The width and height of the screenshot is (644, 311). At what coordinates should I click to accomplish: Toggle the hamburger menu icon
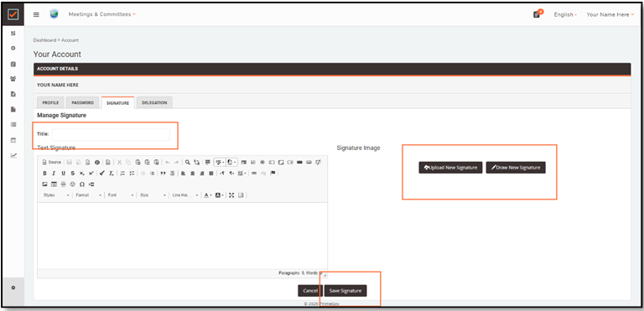pyautogui.click(x=36, y=14)
